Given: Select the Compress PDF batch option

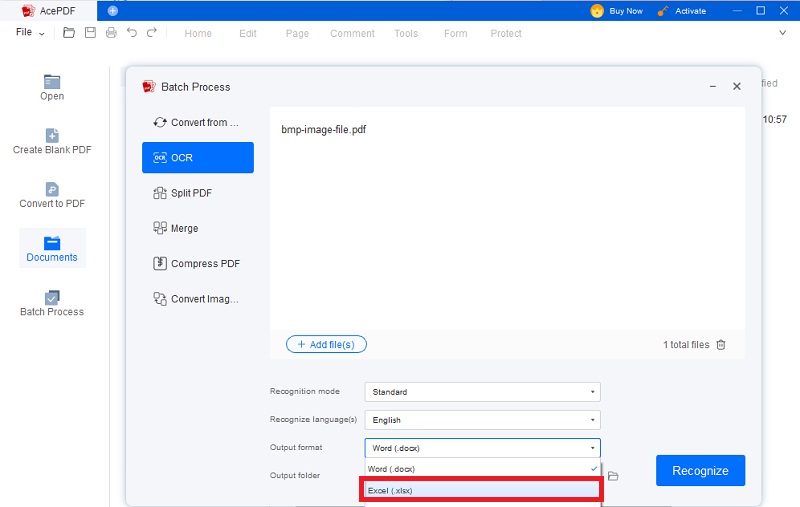Looking at the screenshot, I should [197, 264].
